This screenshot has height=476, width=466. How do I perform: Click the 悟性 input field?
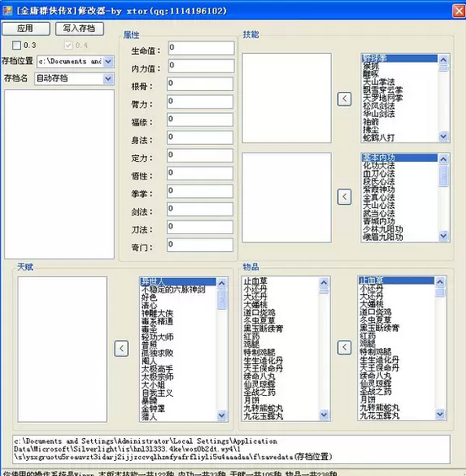[201, 174]
